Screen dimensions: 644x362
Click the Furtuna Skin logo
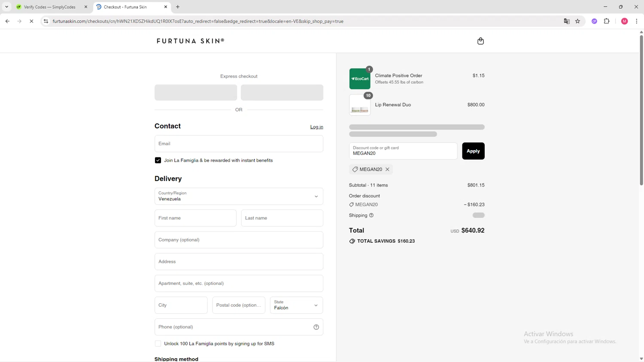191,41
